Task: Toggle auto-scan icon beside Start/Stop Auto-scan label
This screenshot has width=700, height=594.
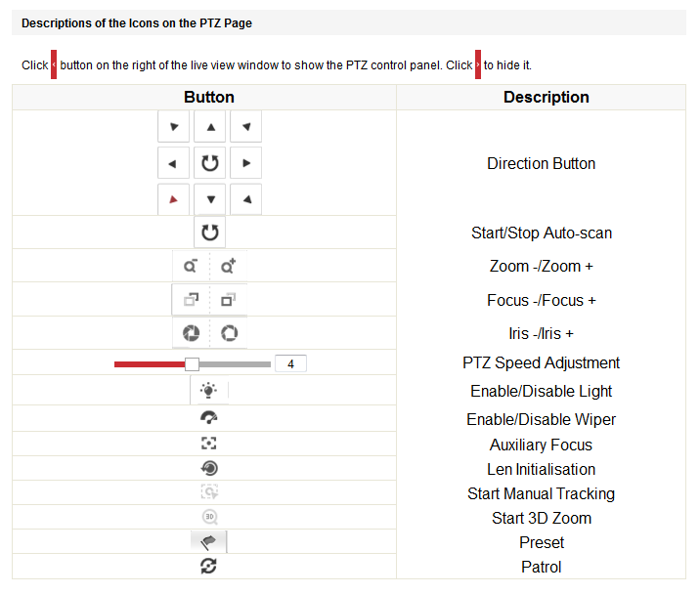Action: (x=209, y=233)
